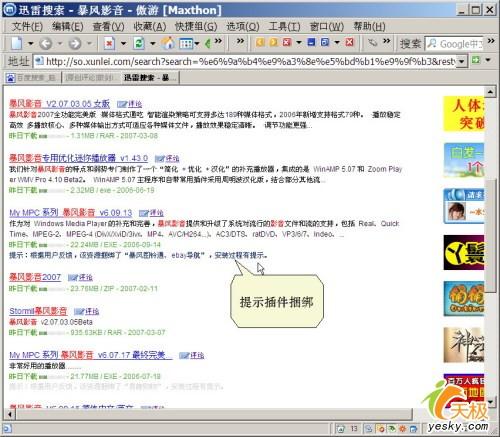Click the layout grid toolbar icon
Screen dimensions: 500x437
[187, 43]
